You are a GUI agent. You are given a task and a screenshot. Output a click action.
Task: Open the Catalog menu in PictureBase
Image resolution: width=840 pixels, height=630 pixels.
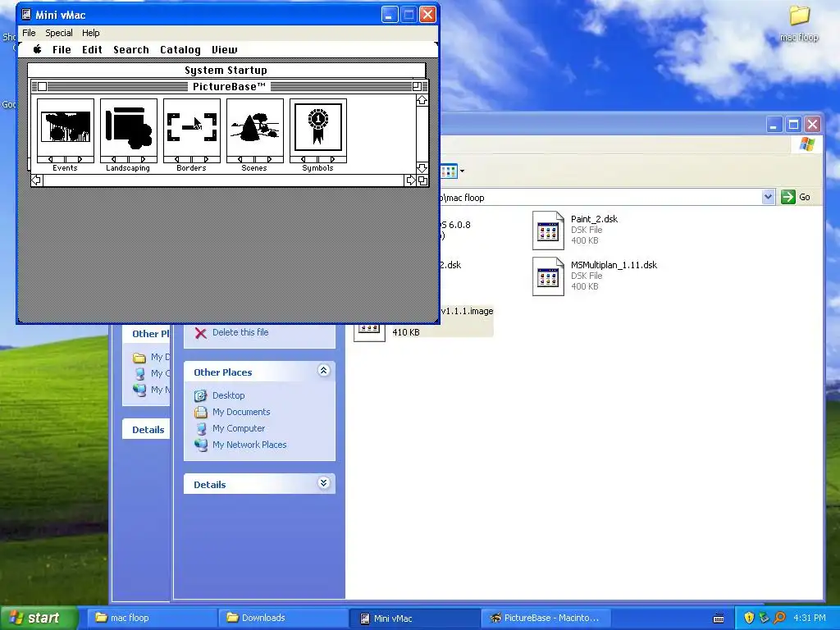180,50
